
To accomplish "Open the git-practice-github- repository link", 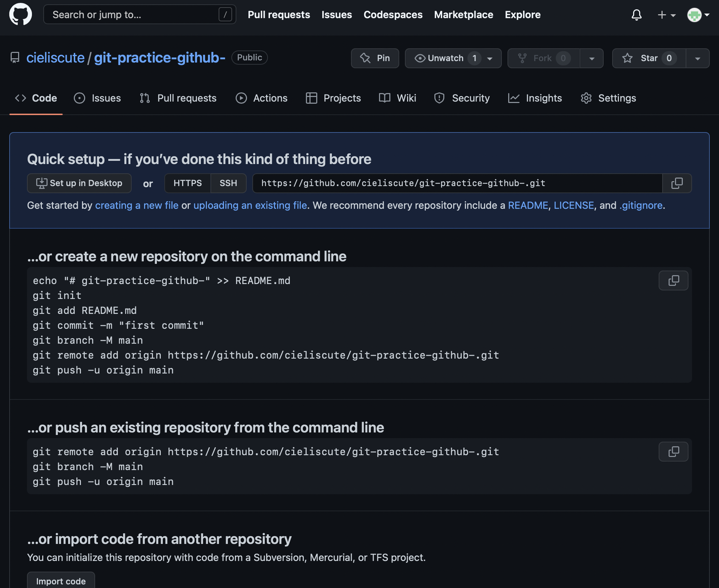I will click(x=160, y=58).
